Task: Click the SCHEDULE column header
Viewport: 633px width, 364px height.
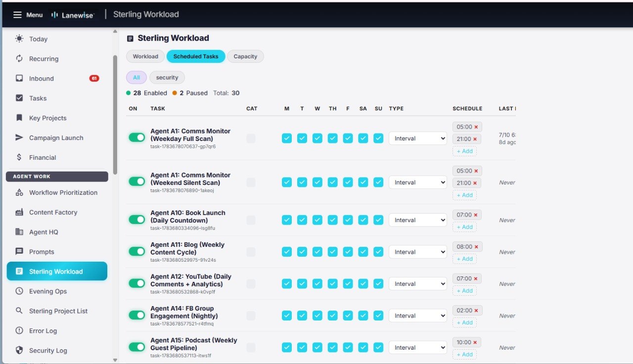Action: [467, 109]
